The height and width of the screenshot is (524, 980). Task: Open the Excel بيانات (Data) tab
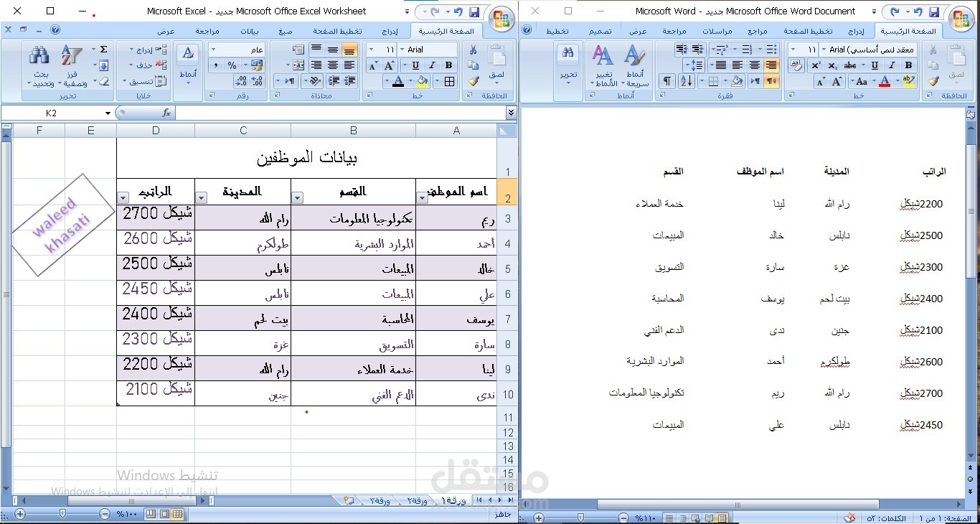(x=248, y=32)
